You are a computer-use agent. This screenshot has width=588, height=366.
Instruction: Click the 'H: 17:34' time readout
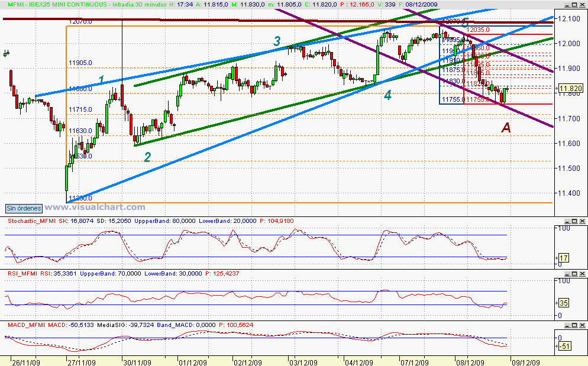click(181, 5)
